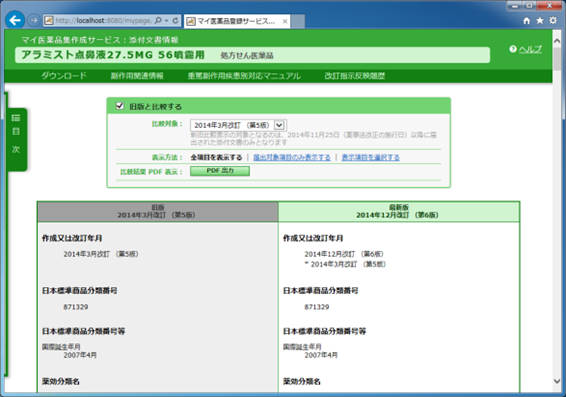Click the vertical scrollbar up arrow
566x397 pixels.
coord(557,41)
